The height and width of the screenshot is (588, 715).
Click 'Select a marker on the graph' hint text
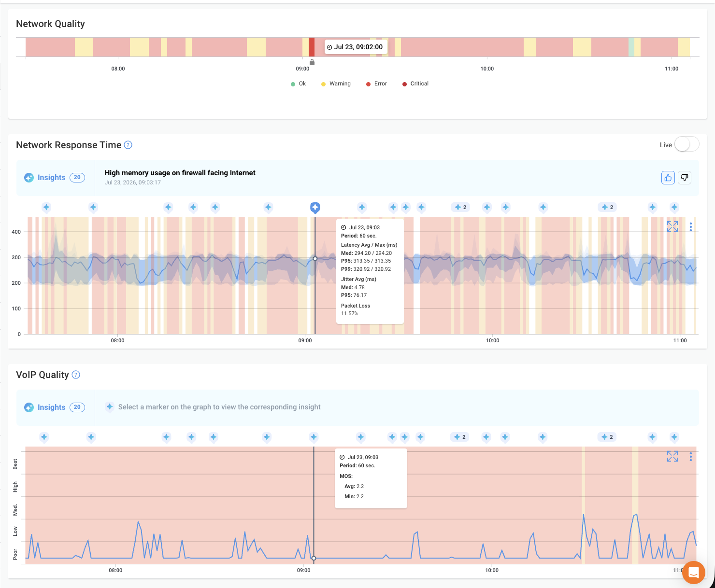coord(219,407)
